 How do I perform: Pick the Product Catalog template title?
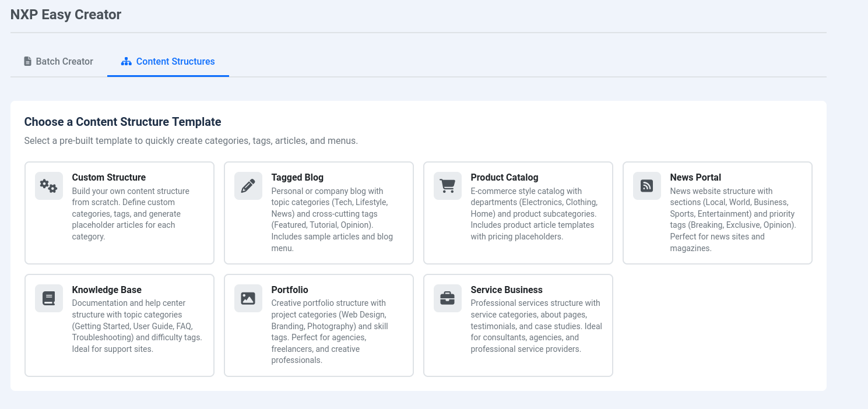(504, 177)
